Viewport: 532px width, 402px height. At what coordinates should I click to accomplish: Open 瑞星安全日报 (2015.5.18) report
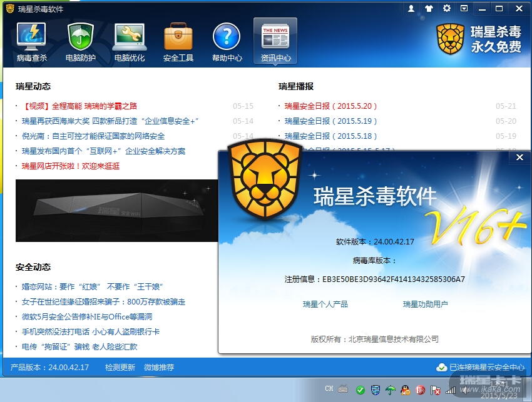click(x=330, y=136)
